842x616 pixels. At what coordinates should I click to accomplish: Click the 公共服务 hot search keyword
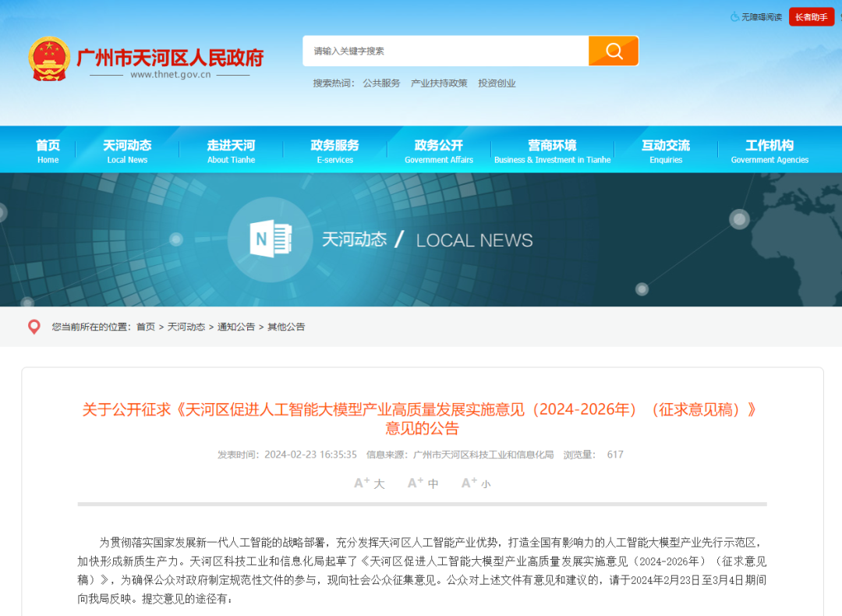click(382, 83)
